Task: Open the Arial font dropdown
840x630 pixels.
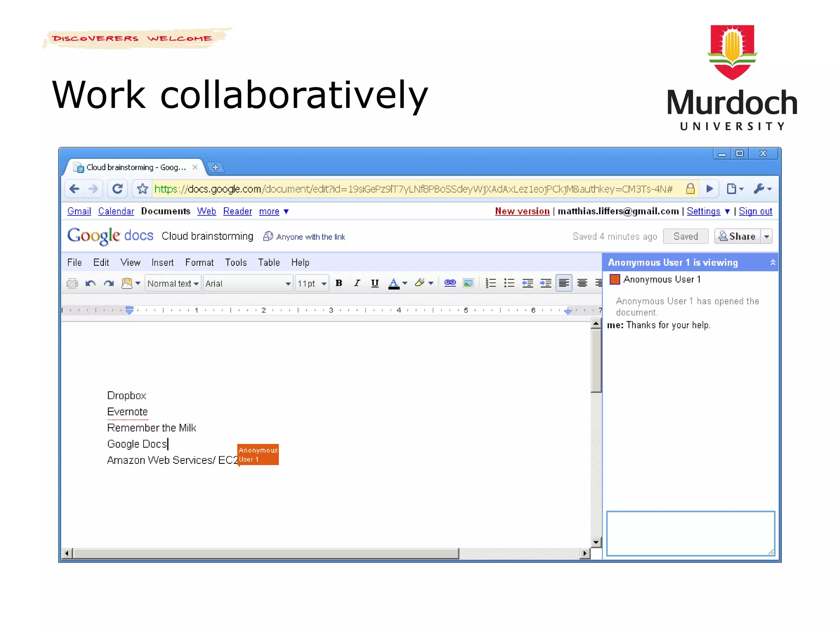Action: click(248, 283)
